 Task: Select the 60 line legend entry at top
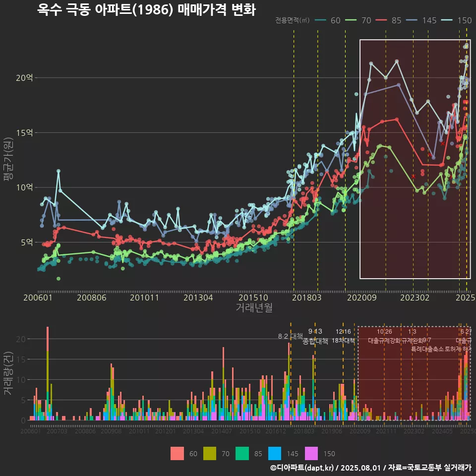(328, 20)
